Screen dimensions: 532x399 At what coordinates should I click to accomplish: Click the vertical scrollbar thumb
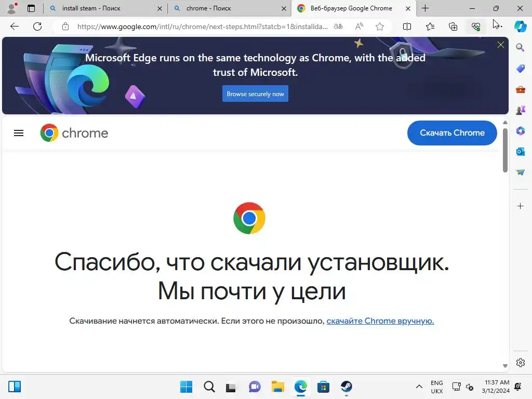pyautogui.click(x=505, y=150)
